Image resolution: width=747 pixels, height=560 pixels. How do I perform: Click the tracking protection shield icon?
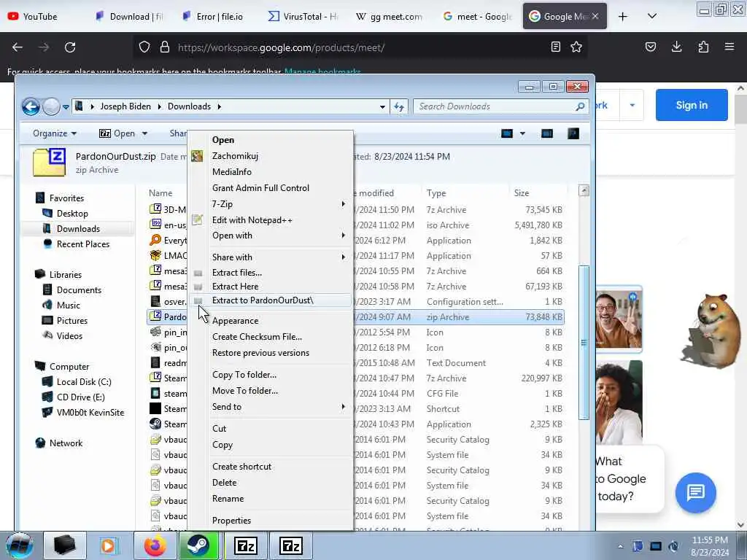click(144, 47)
